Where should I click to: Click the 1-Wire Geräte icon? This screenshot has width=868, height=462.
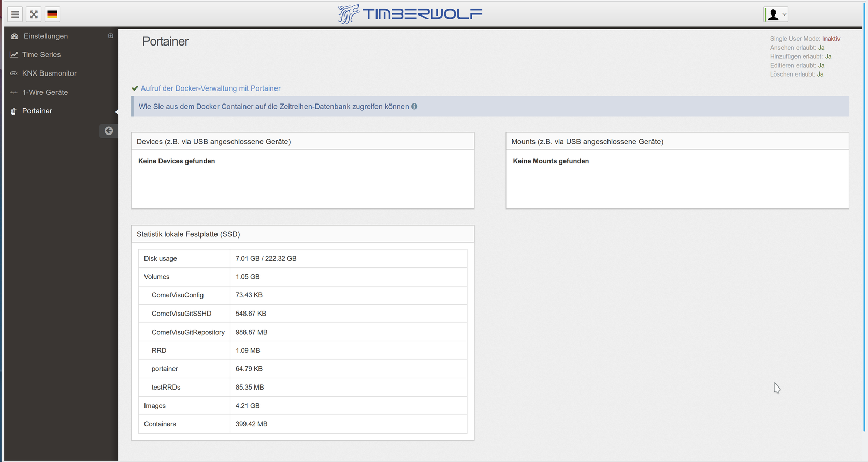click(x=14, y=92)
